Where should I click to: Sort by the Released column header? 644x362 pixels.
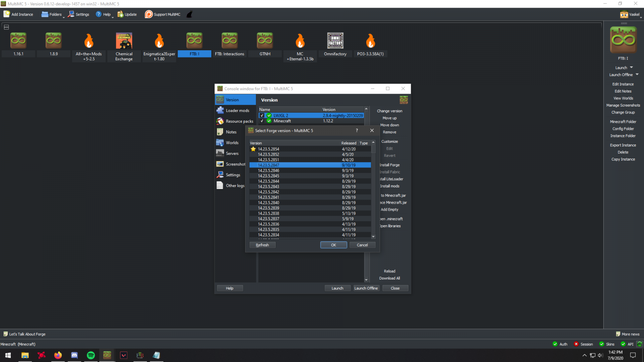tap(349, 143)
